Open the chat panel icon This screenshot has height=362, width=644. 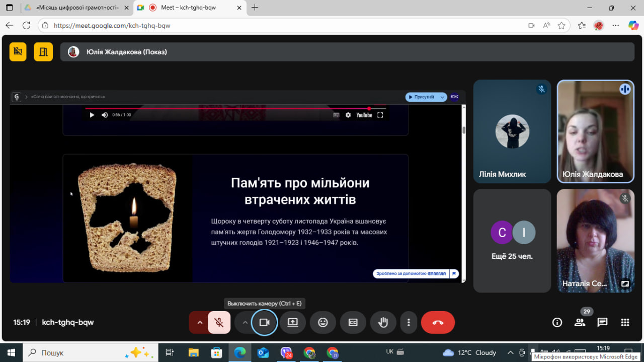(602, 323)
